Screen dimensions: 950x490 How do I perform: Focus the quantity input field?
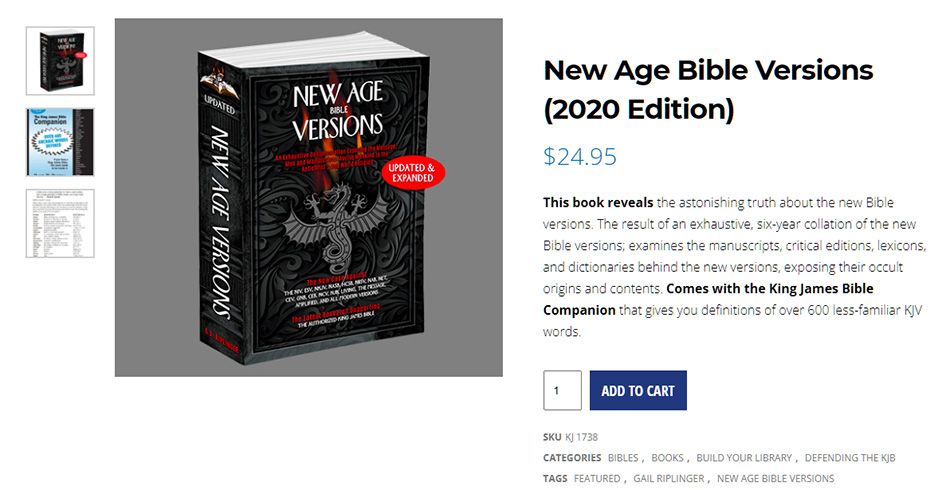pyautogui.click(x=562, y=390)
